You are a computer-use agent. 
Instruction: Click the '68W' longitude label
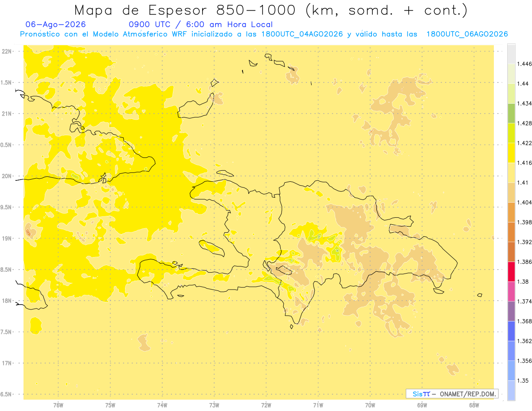pyautogui.click(x=473, y=405)
